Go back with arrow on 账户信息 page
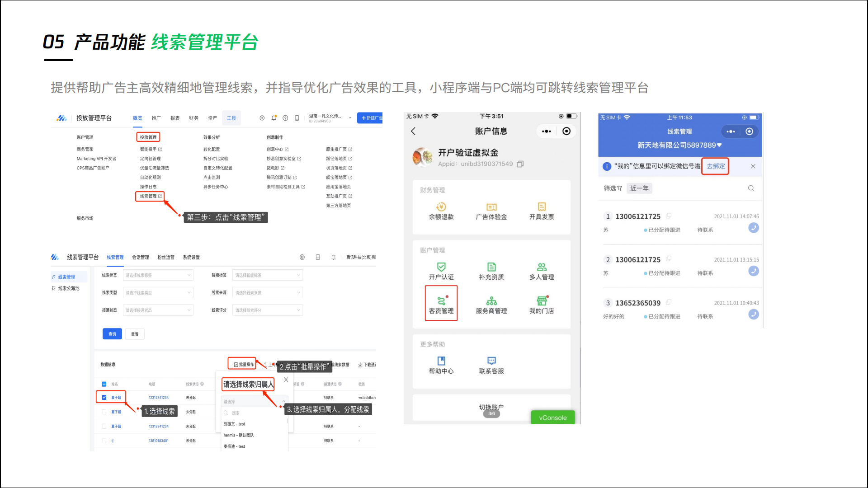 click(x=413, y=131)
